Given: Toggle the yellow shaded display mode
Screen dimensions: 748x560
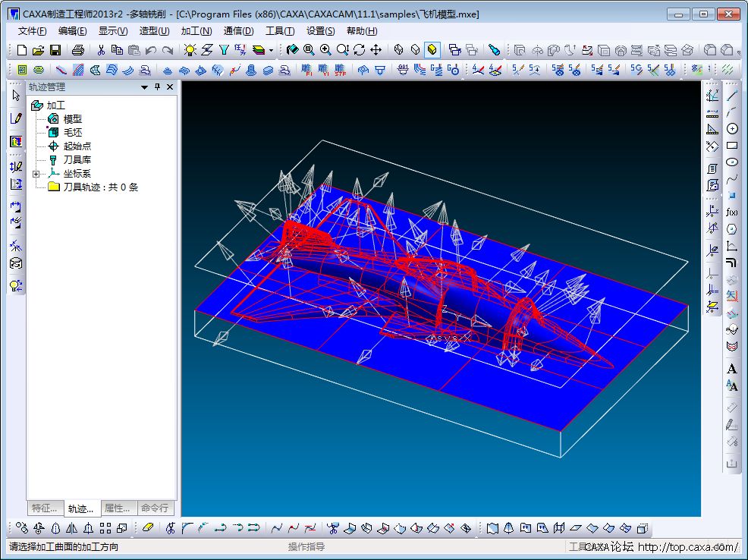Looking at the screenshot, I should tap(432, 50).
